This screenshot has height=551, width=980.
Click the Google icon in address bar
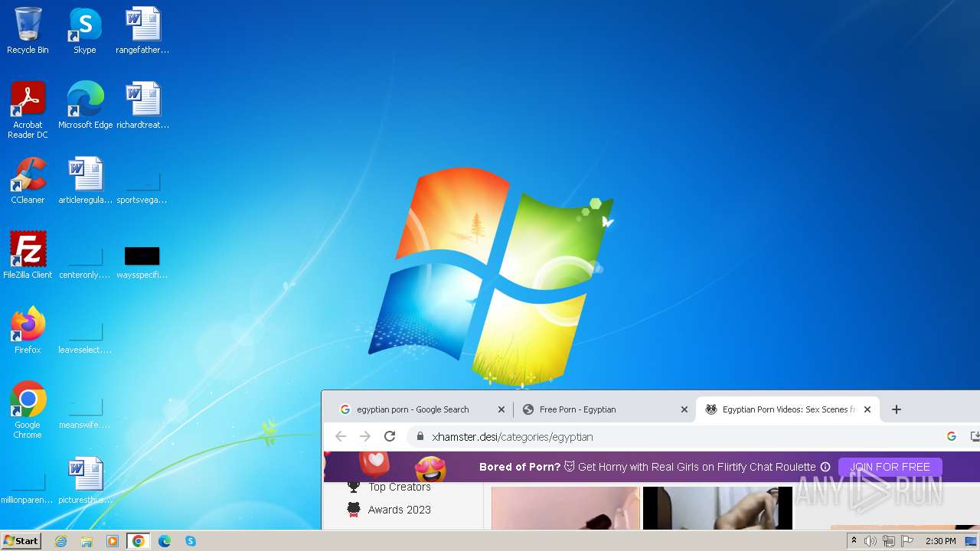point(952,436)
